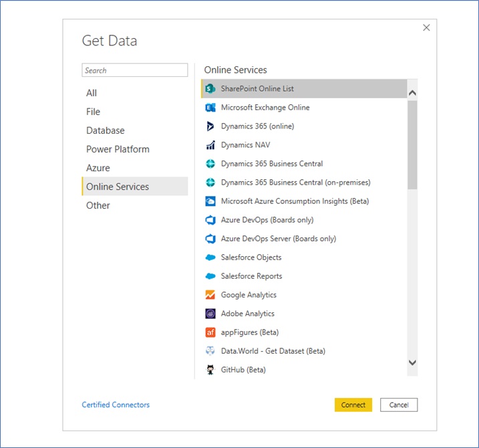Viewport: 479px width, 448px height.
Task: Click the Azure DevOps (Boards only) icon
Action: (210, 220)
